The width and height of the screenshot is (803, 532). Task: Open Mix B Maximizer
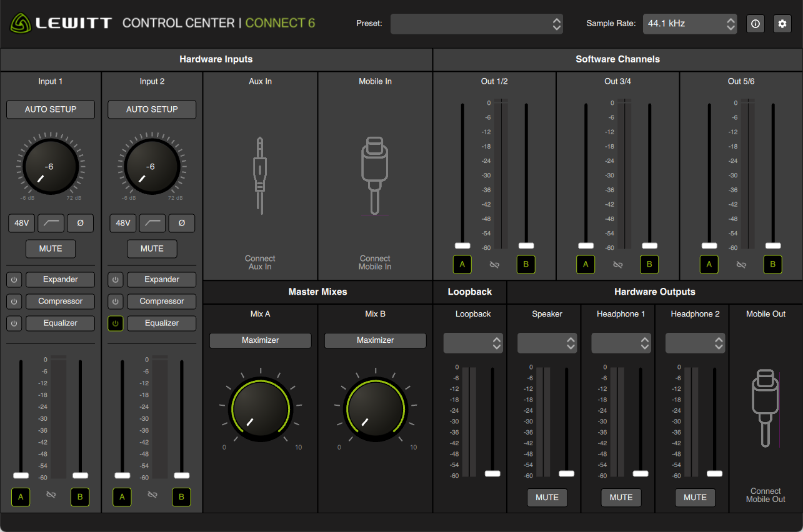point(375,340)
